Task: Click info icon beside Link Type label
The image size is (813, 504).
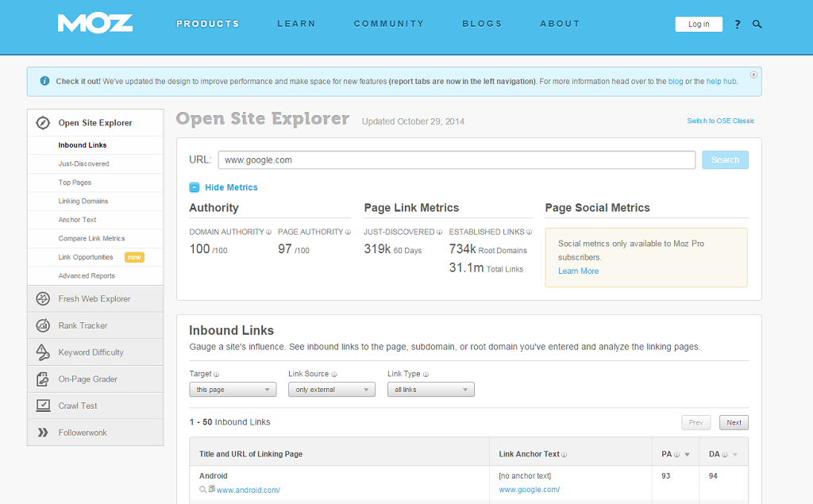Action: coord(426,375)
